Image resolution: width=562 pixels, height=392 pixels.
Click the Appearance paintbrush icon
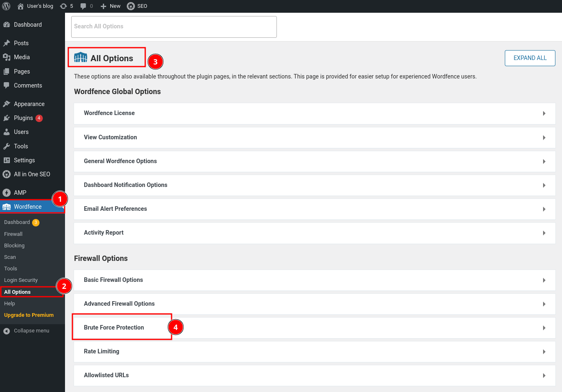7,104
